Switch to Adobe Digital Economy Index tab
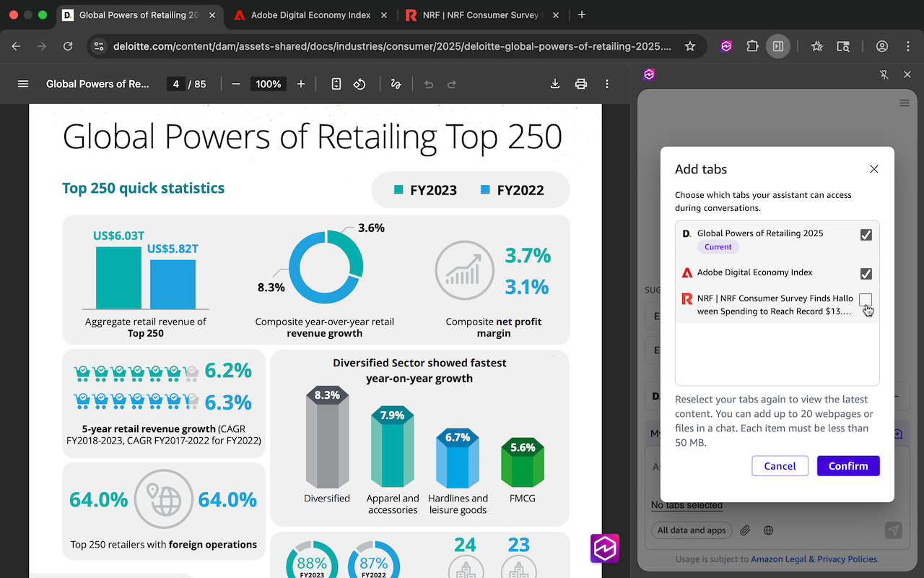The image size is (924, 578). (310, 14)
